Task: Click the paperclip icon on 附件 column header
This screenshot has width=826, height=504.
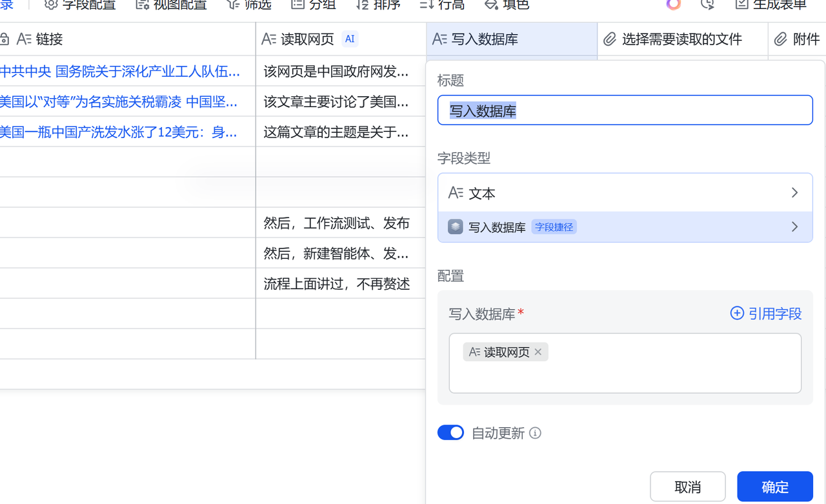Action: coord(781,39)
